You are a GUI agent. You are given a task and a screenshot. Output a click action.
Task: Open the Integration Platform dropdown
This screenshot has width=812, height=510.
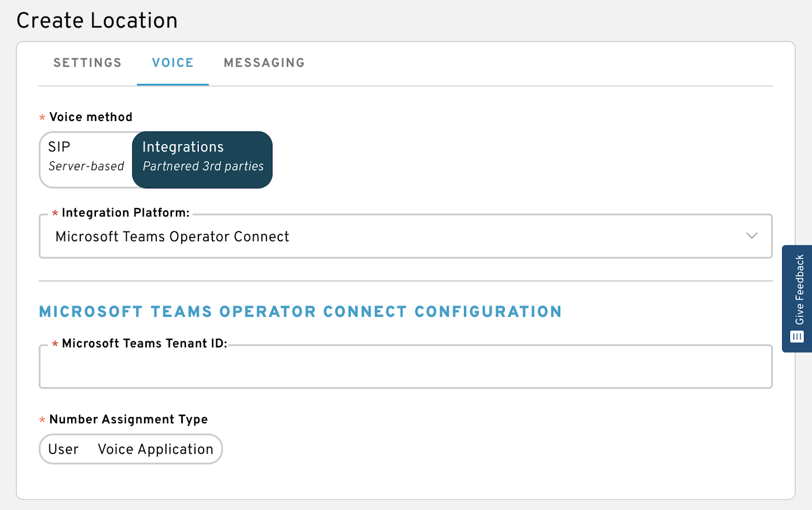[405, 237]
